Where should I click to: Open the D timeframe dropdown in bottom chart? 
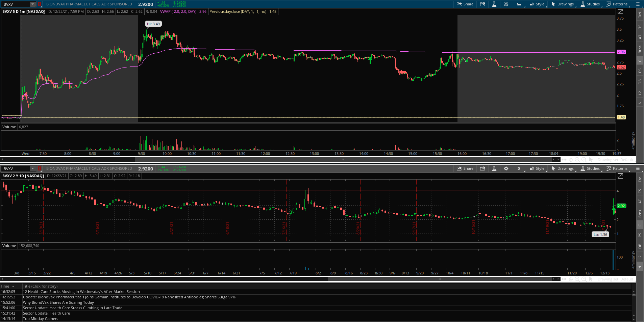[x=519, y=168]
